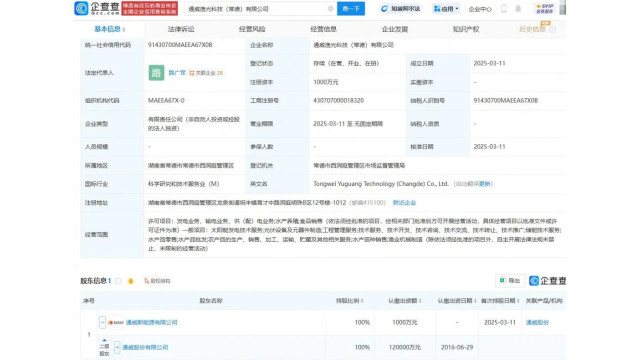Open the SVIP membership badge
The height and width of the screenshot is (360, 640).
pos(544,9)
